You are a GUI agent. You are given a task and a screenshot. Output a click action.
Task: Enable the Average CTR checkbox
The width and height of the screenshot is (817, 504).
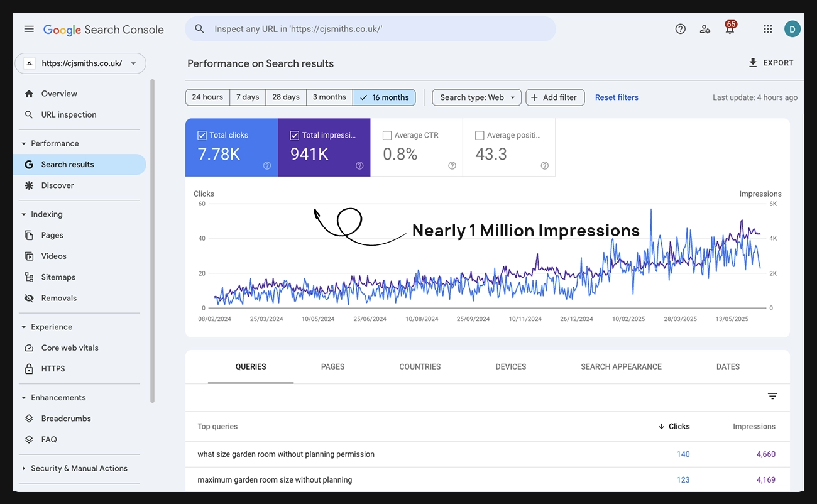click(387, 135)
